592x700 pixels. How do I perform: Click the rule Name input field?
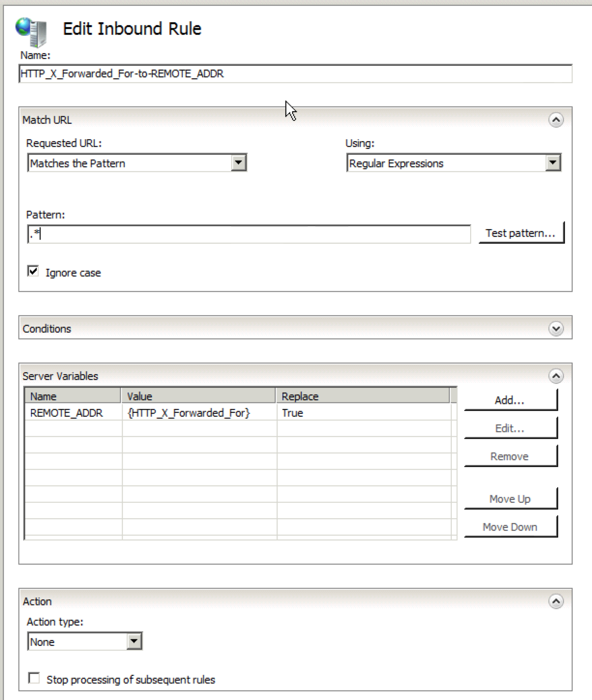pos(296,74)
